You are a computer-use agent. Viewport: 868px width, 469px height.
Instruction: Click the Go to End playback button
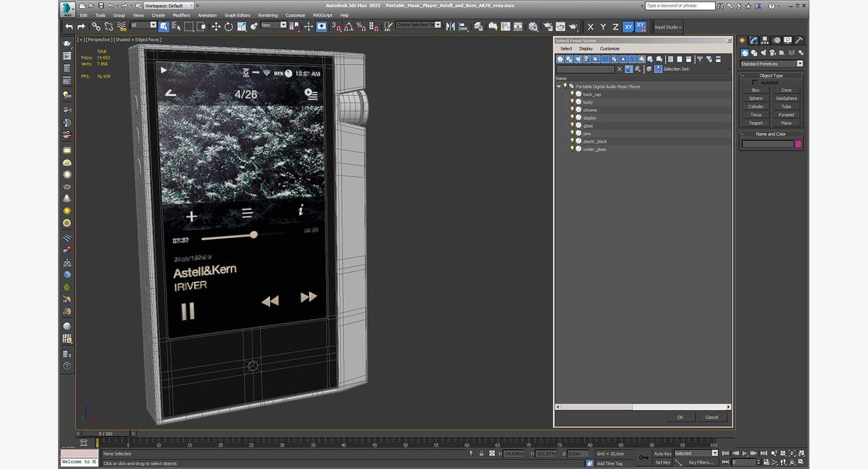[764, 453]
